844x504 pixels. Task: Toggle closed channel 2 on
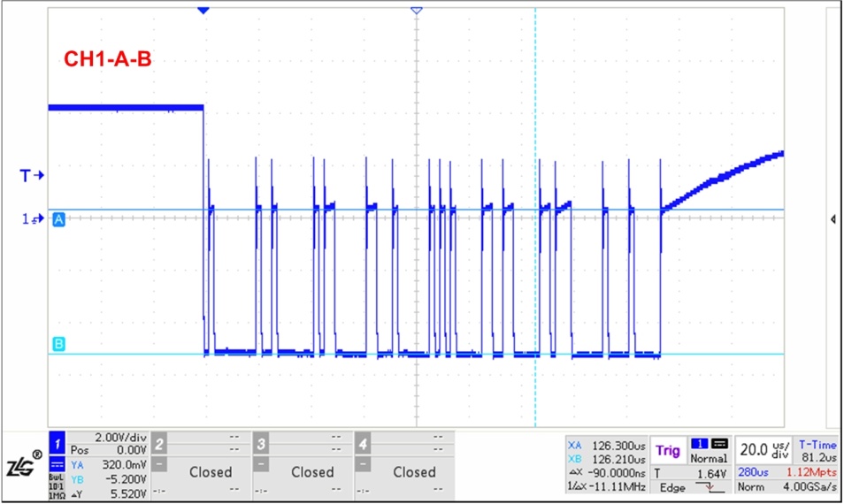(x=210, y=472)
